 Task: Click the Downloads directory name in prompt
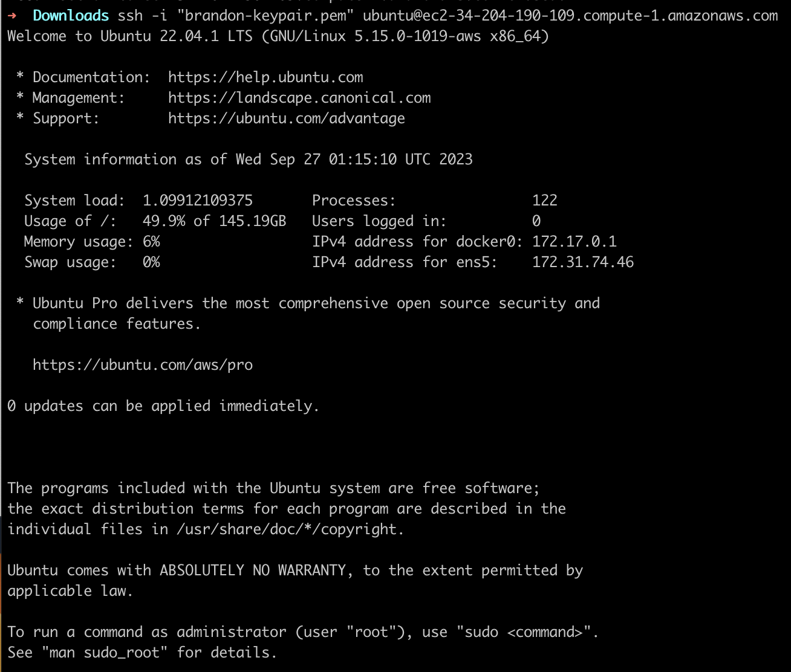71,16
